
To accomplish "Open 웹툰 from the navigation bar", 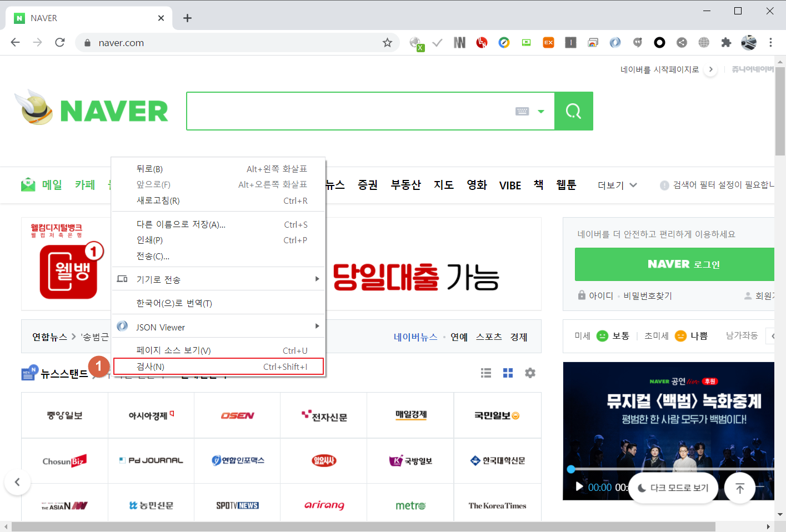I will (x=566, y=185).
